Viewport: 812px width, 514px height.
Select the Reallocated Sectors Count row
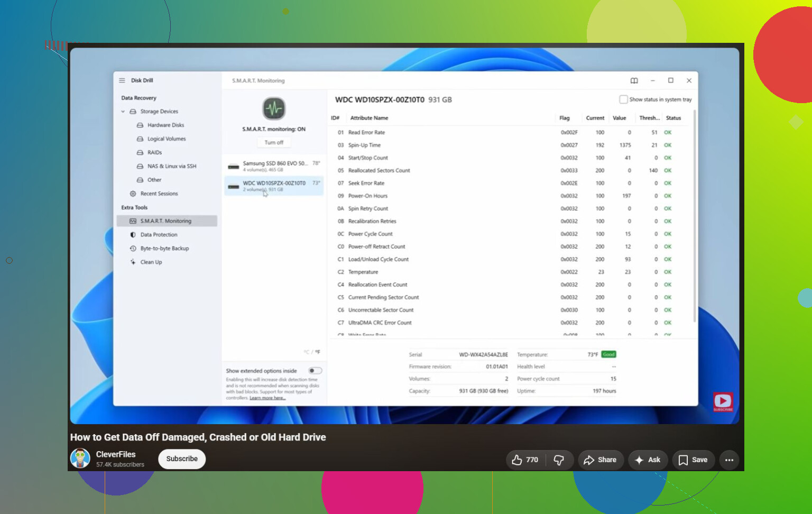(510, 171)
